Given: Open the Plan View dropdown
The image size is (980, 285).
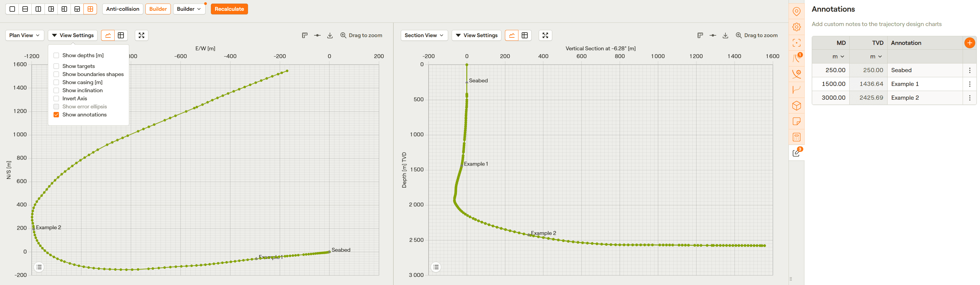Looking at the screenshot, I should point(24,35).
